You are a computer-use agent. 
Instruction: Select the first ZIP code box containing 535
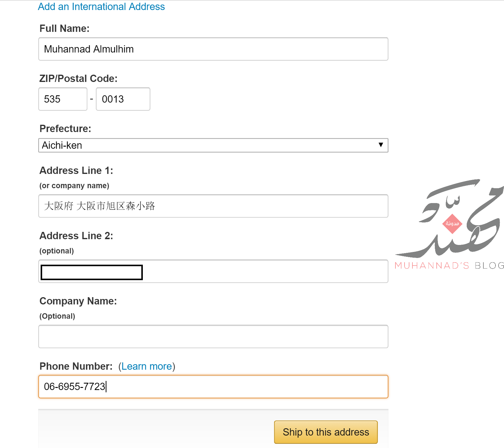[x=63, y=99]
